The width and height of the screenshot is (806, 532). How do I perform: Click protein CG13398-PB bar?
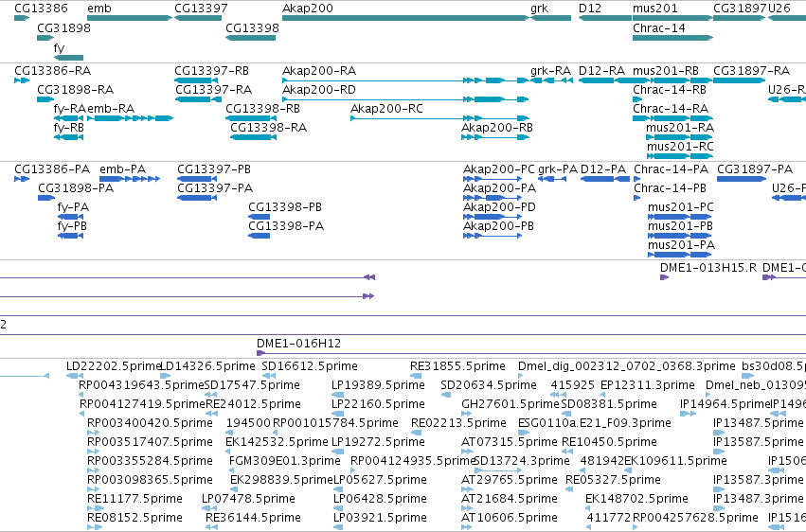260,217
